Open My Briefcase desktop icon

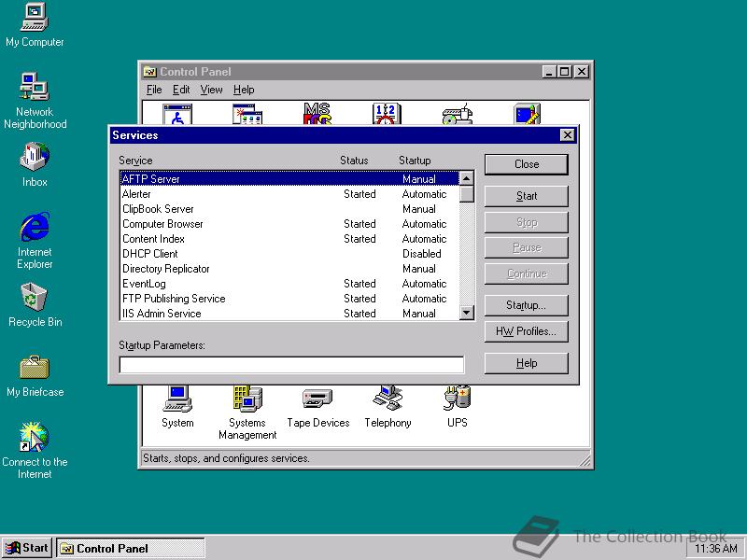35,376
